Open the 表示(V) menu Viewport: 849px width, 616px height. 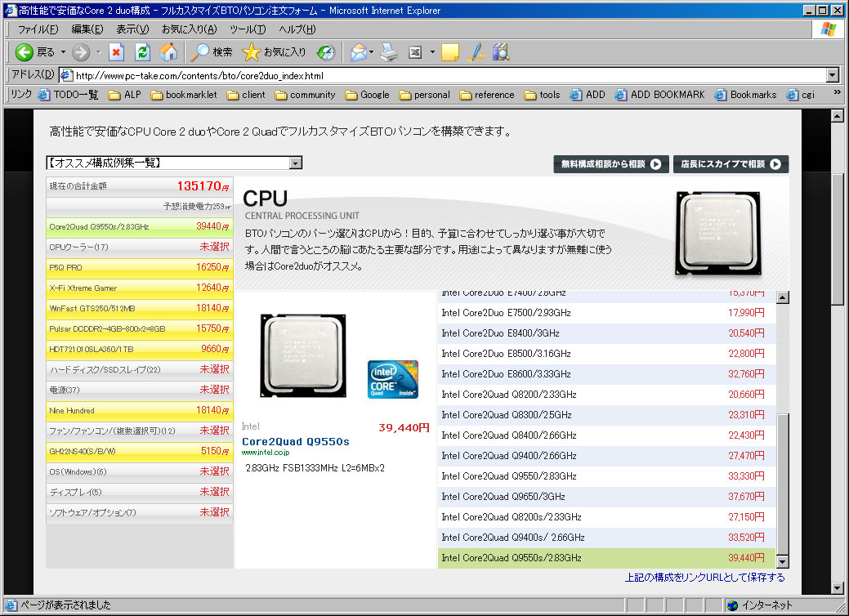point(132,29)
